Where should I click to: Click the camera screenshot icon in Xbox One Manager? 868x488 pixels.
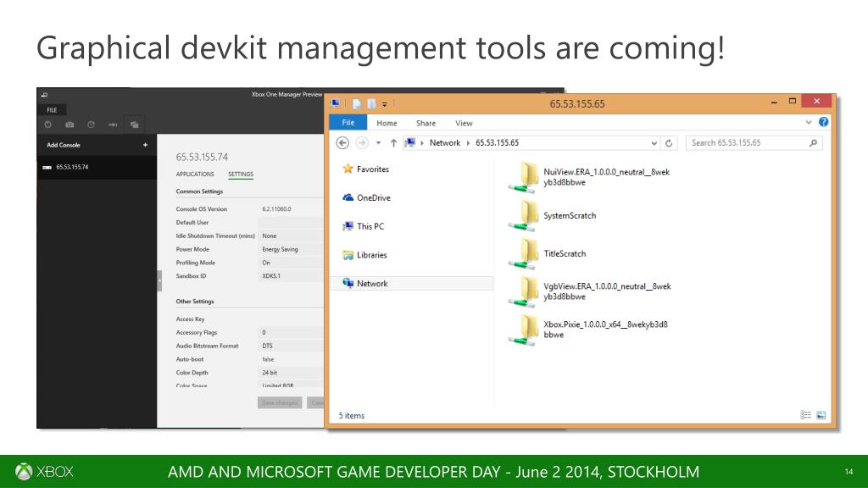point(70,125)
